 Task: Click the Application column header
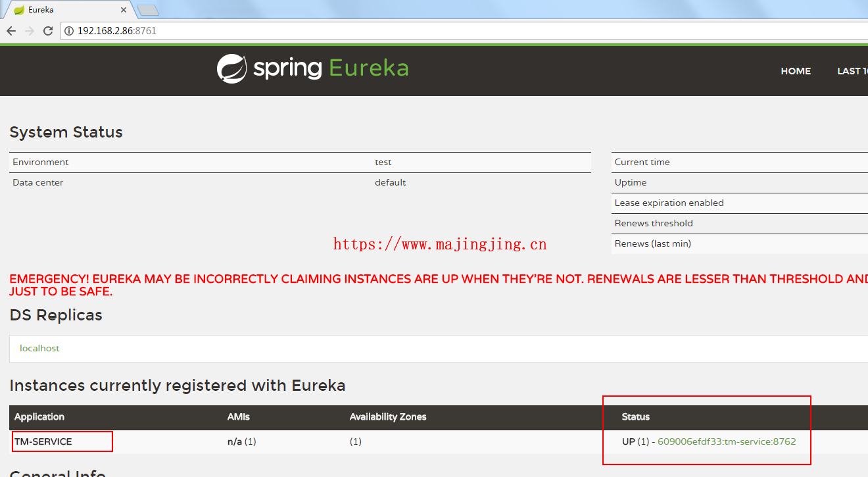pos(39,416)
